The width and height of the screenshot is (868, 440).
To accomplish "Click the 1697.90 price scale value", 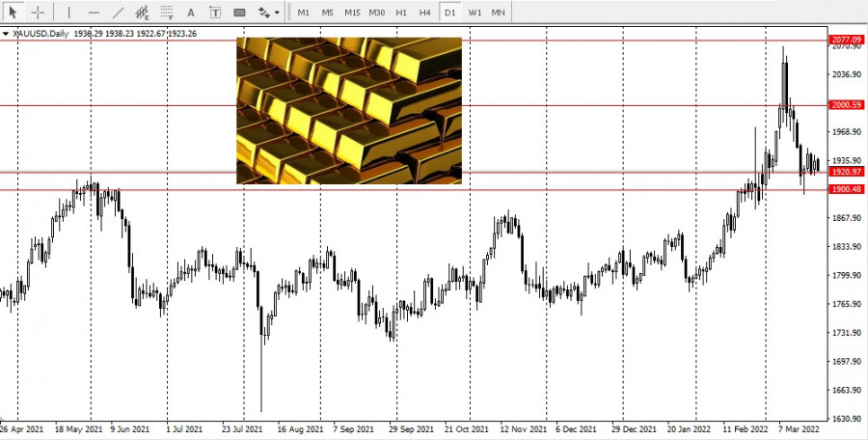I will 847,361.
